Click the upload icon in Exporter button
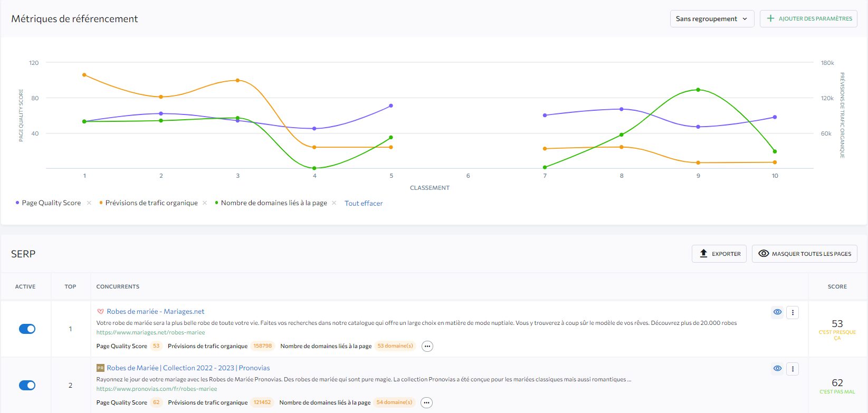This screenshot has height=413, width=868. click(703, 254)
